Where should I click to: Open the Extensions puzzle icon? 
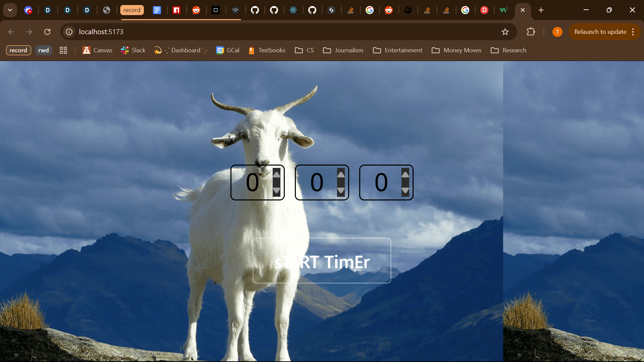tap(531, 32)
